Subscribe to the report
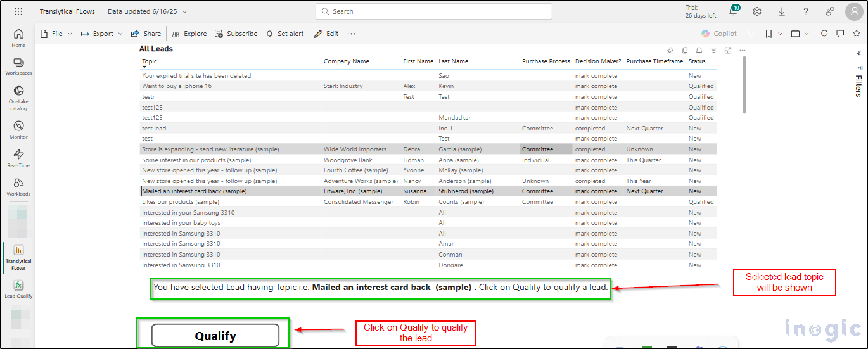868x349 pixels. tap(236, 34)
